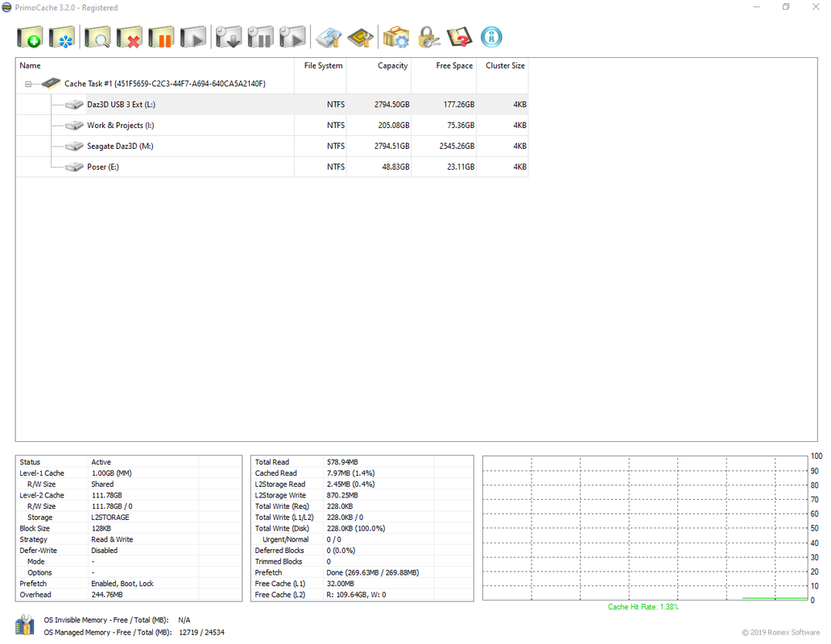Viewport: 831px width, 644px height.
Task: Click the File System column header
Action: (320, 66)
